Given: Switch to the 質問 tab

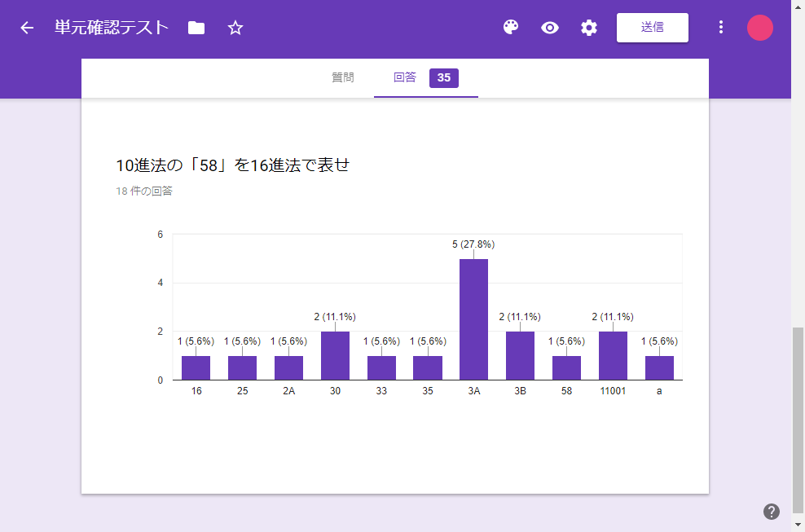Looking at the screenshot, I should coord(342,77).
